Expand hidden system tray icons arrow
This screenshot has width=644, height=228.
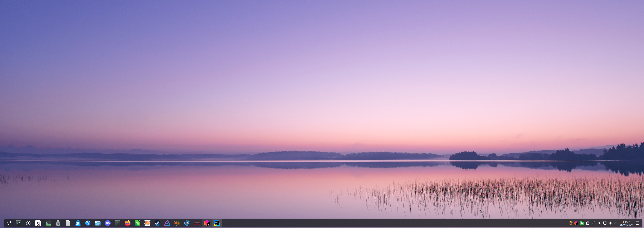[x=616, y=223]
